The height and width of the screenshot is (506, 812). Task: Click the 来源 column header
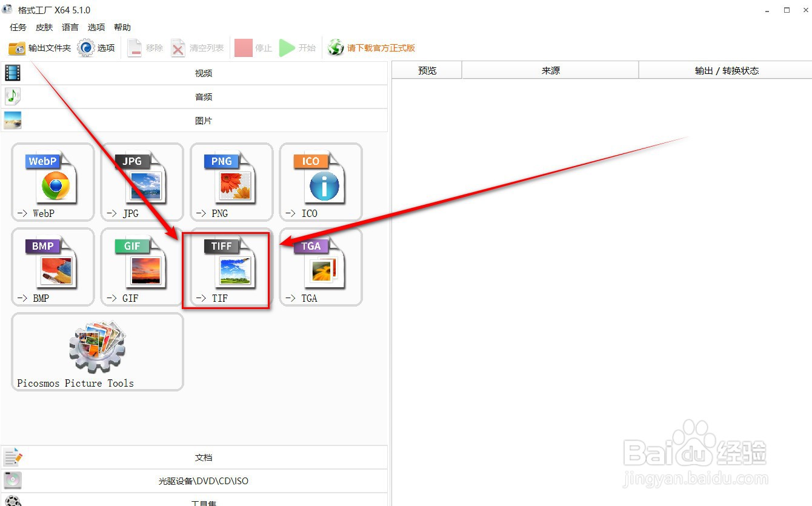pyautogui.click(x=551, y=71)
